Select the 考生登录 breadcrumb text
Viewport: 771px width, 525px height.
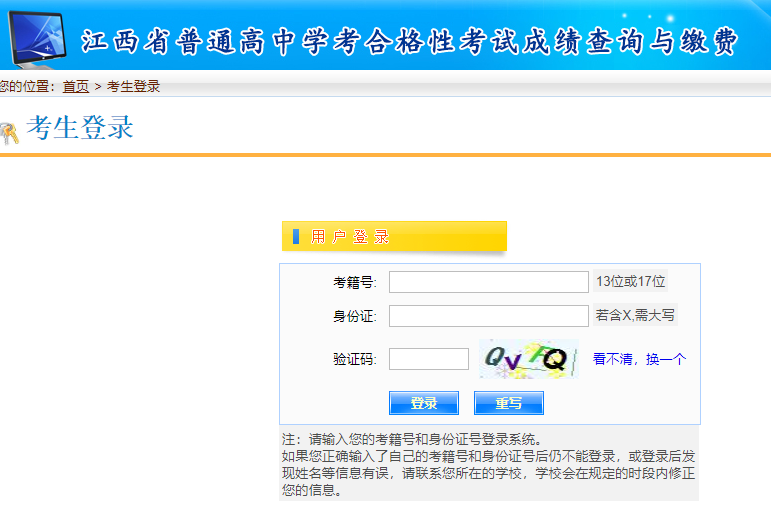[133, 87]
